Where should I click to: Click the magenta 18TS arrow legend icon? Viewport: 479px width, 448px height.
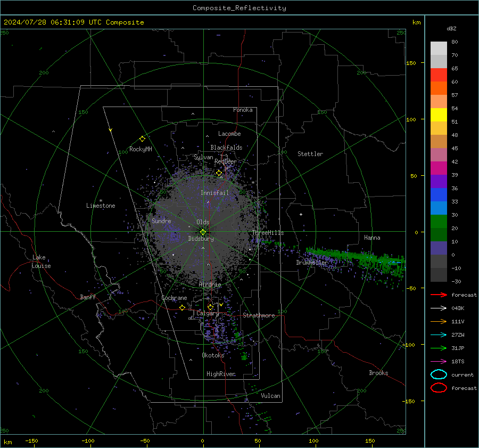[439, 362]
